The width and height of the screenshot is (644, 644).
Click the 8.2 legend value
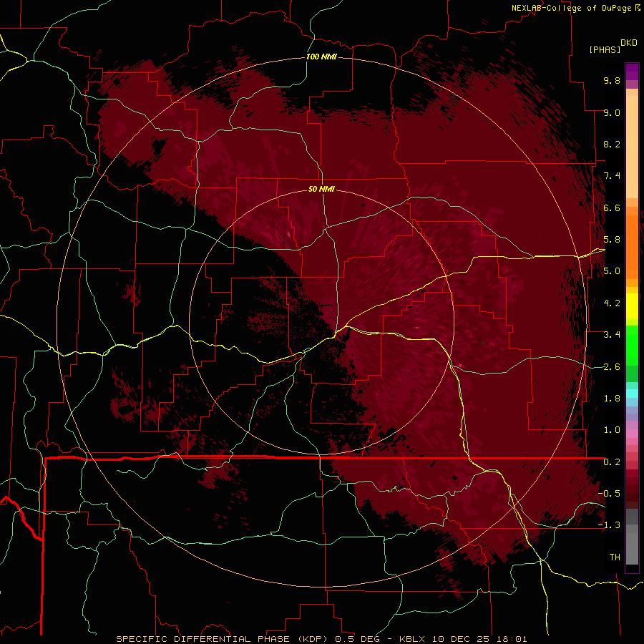click(x=612, y=144)
